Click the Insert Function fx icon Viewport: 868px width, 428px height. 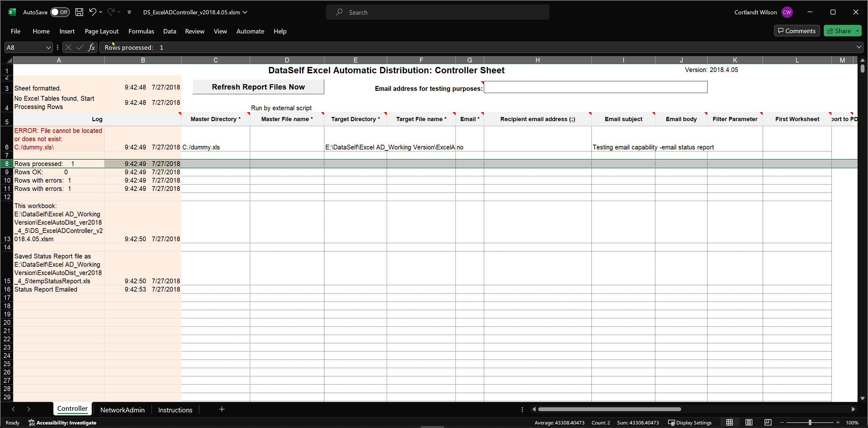(x=91, y=47)
